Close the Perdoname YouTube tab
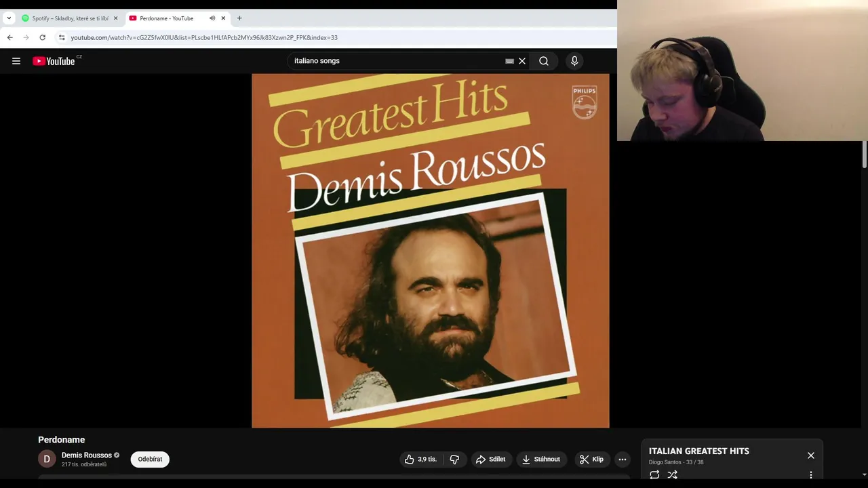Viewport: 868px width, 488px height. click(223, 18)
